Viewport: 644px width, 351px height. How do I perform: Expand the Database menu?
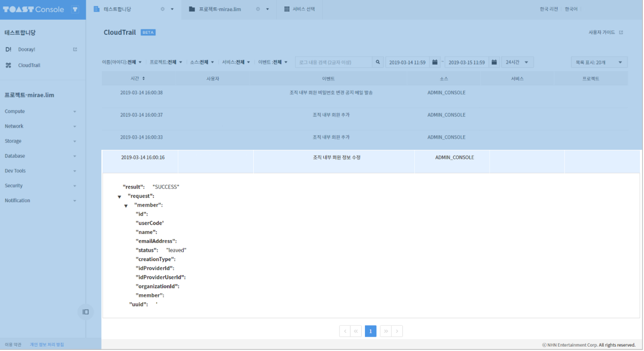43,156
